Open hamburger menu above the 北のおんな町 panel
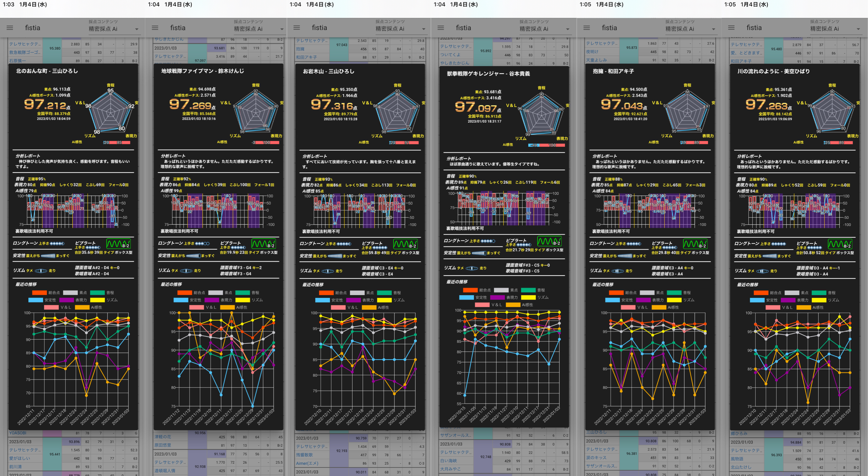 click(x=10, y=28)
